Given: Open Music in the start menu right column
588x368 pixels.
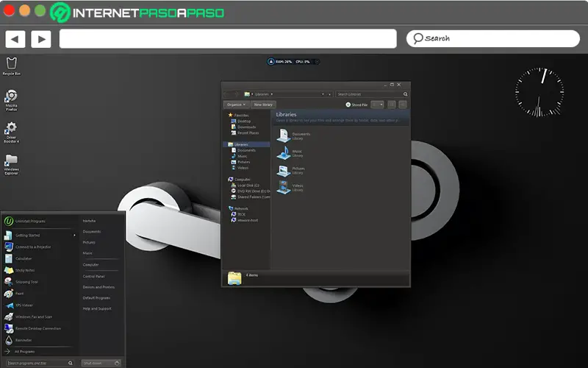Looking at the screenshot, I should pos(87,253).
